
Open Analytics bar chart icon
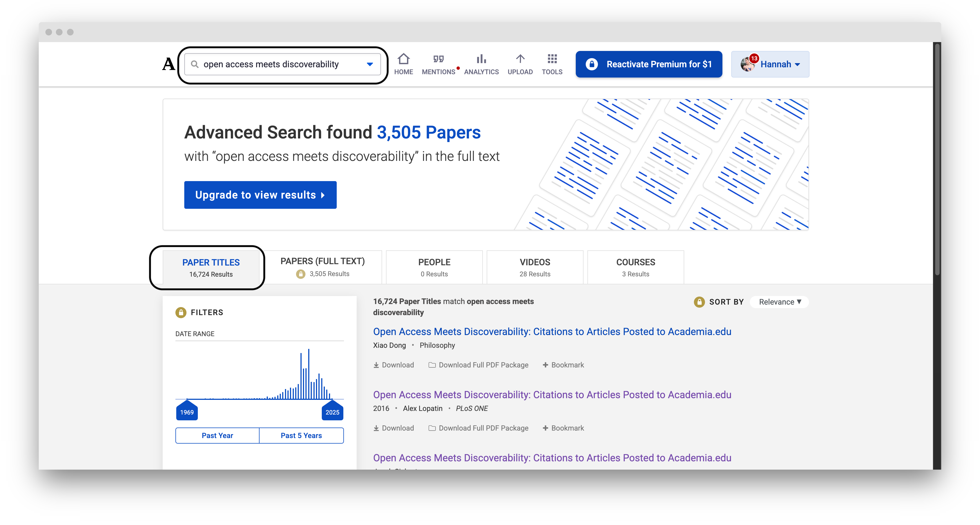(481, 59)
